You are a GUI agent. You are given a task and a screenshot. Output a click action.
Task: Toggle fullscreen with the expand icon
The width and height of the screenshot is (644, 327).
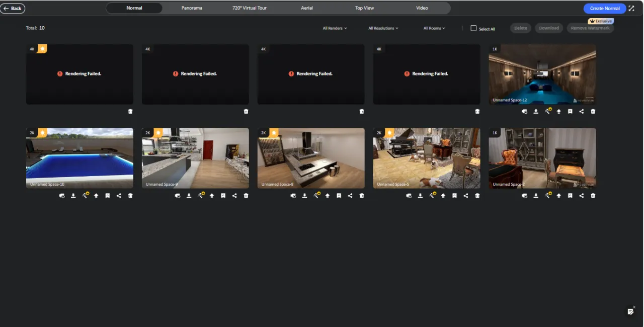pos(631,9)
